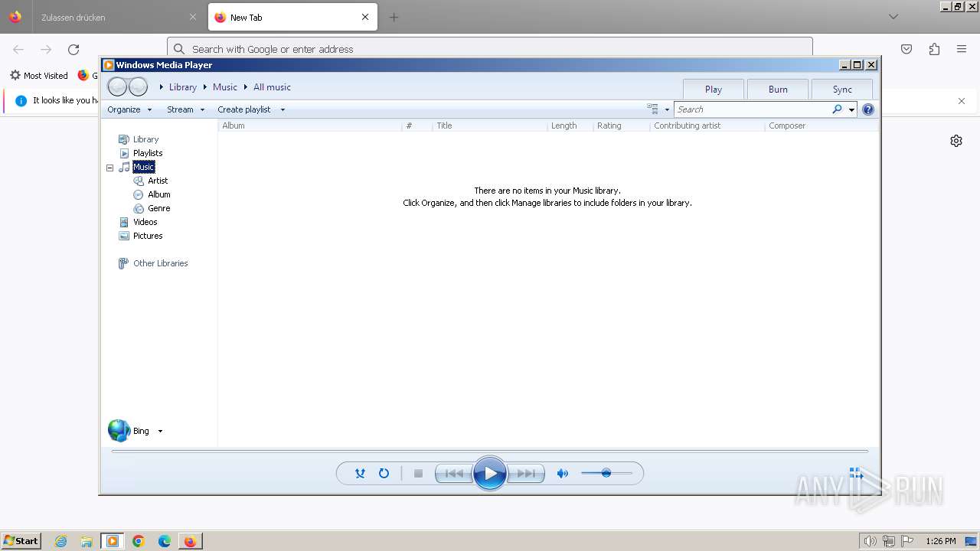Click the Bing online store icon
Viewport: 980px width, 551px height.
pos(119,431)
